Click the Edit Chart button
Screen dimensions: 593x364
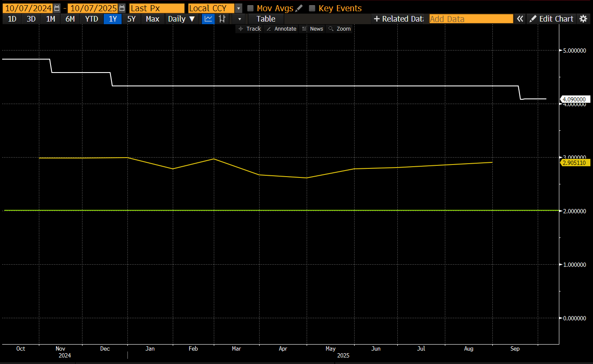[x=552, y=19]
